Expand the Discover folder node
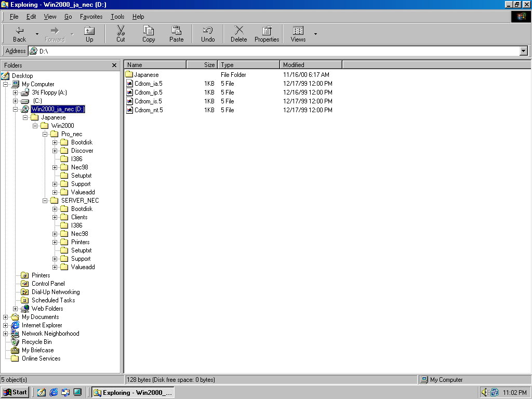The image size is (532, 399). click(x=55, y=151)
